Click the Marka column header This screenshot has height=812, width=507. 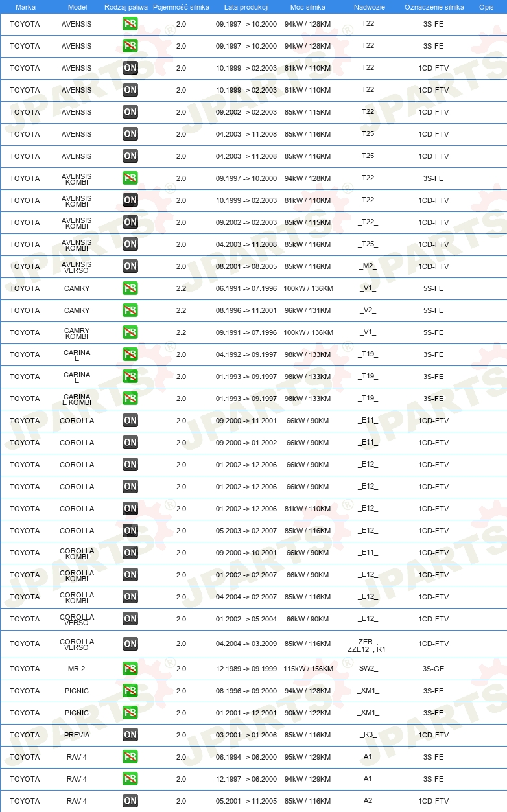pyautogui.click(x=25, y=7)
